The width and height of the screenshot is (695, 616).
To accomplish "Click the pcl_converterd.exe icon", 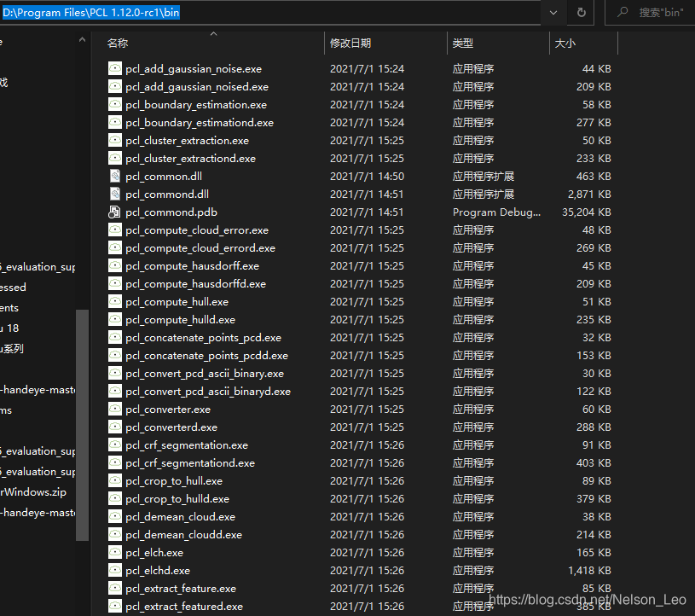I will 115,427.
